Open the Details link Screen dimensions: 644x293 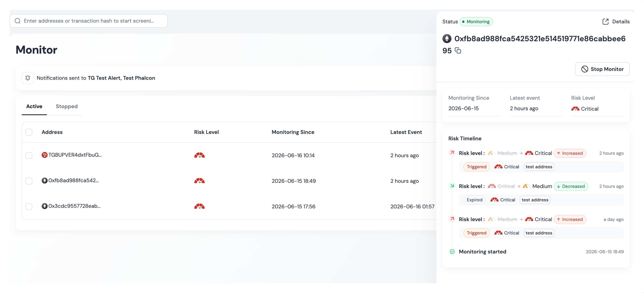coord(616,21)
